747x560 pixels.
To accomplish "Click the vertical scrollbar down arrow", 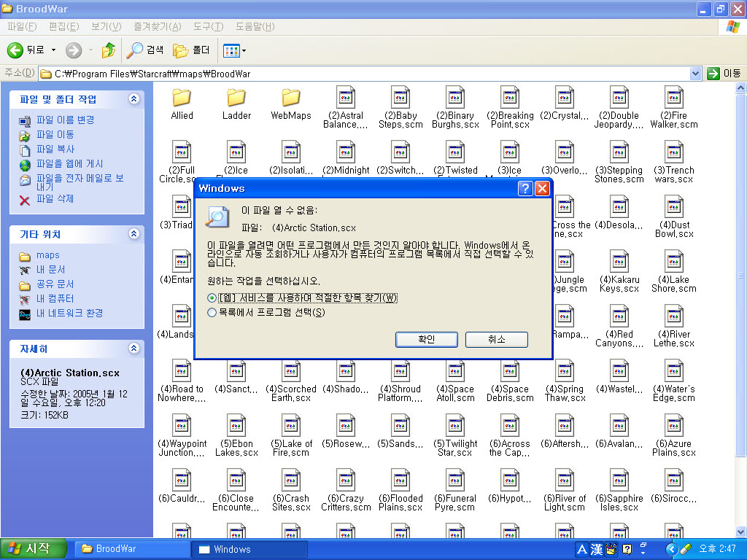I will click(x=741, y=532).
